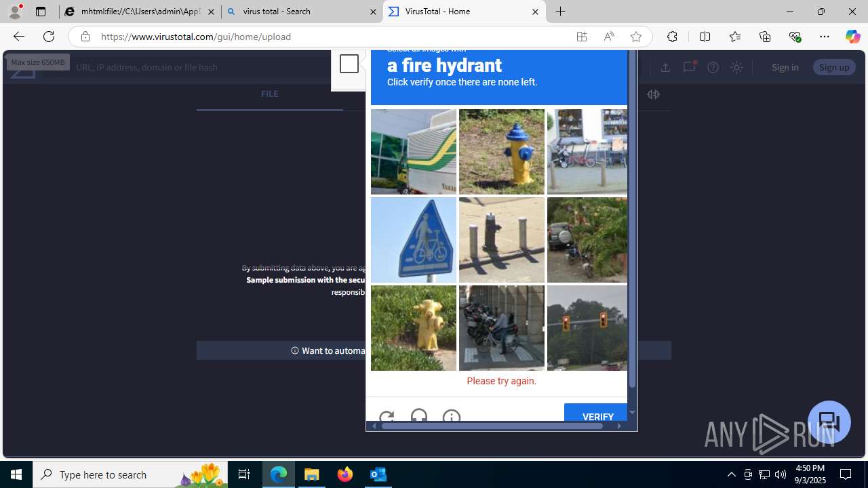Open Favorites panel

pos(735,37)
